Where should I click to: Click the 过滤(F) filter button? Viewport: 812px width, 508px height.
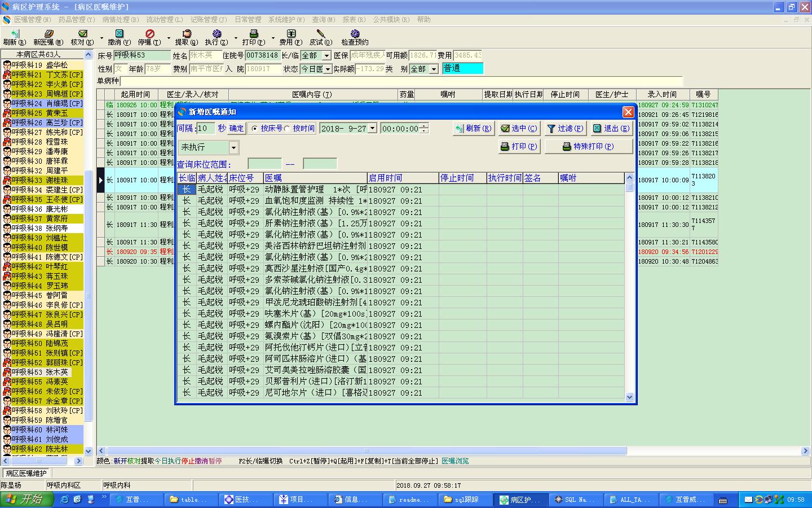click(565, 129)
